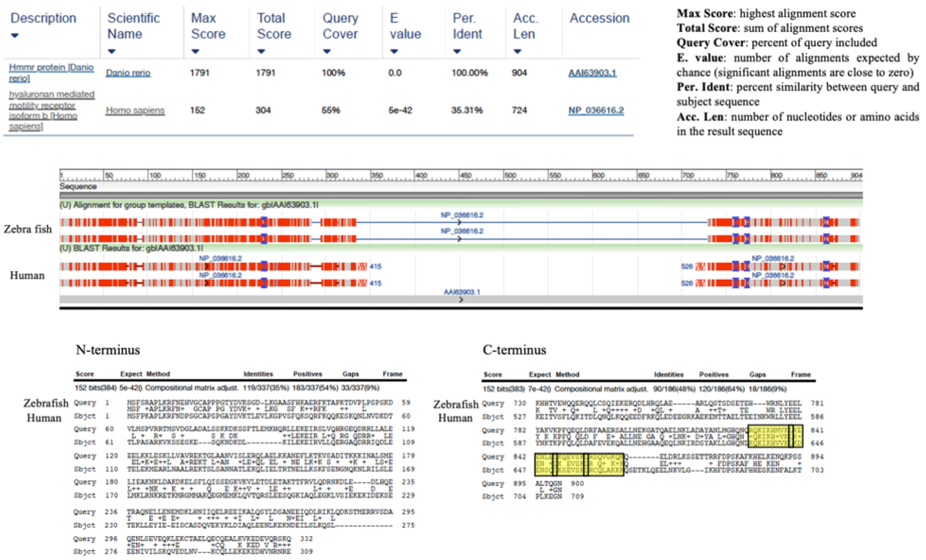
Task: Click yellow highlighted region at Query 842
Action: [579, 464]
